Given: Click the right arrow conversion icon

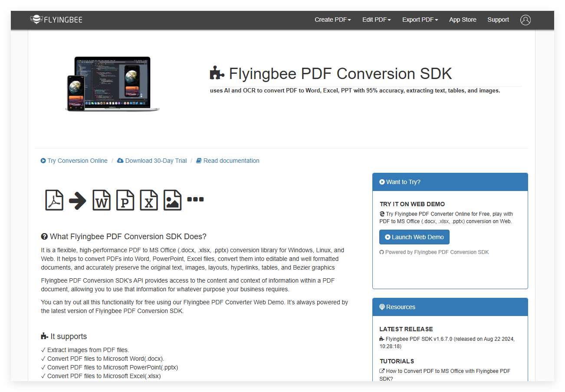Looking at the screenshot, I should (x=78, y=201).
